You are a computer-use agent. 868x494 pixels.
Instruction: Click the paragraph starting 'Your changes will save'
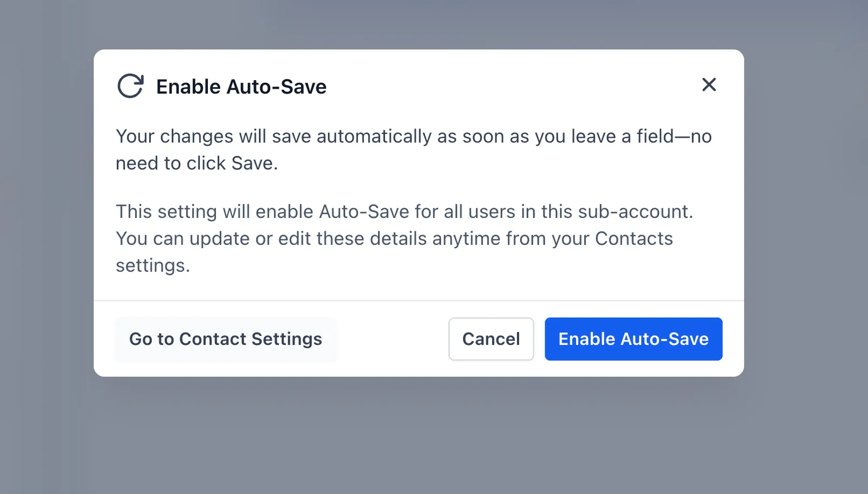pyautogui.click(x=413, y=150)
